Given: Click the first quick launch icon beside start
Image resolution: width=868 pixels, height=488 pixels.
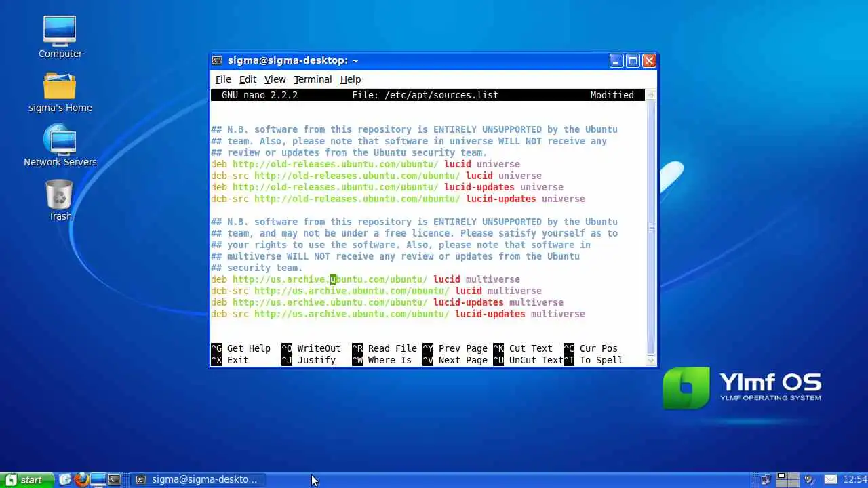Looking at the screenshot, I should coord(65,480).
